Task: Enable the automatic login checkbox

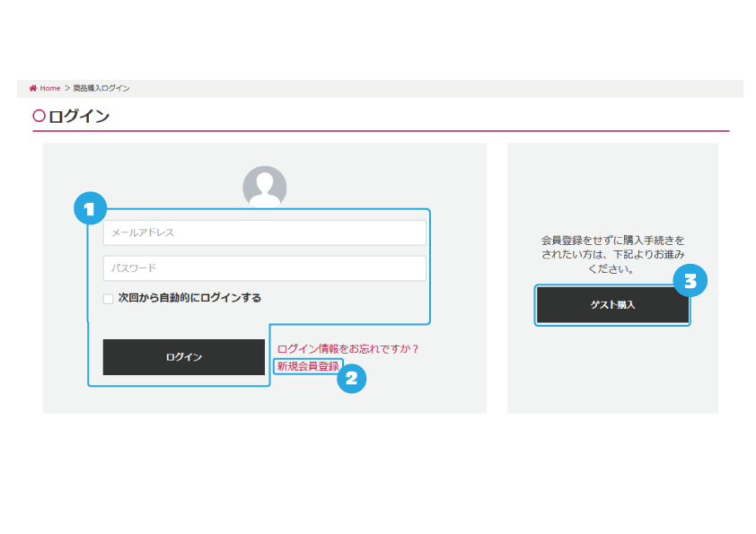Action: (x=109, y=298)
